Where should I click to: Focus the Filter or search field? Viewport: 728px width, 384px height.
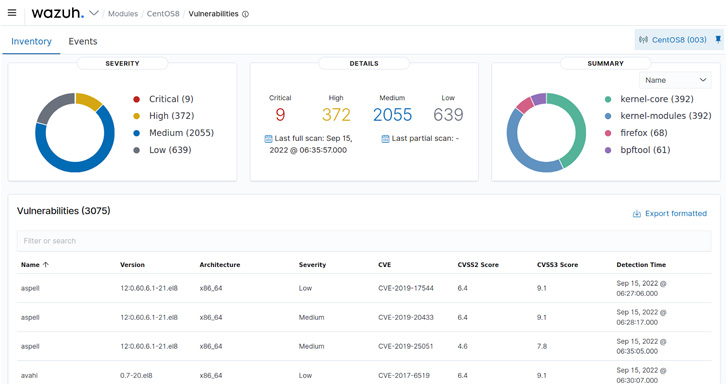(364, 241)
